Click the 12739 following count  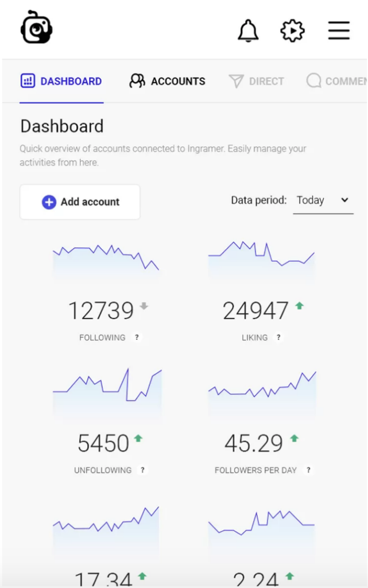101,311
